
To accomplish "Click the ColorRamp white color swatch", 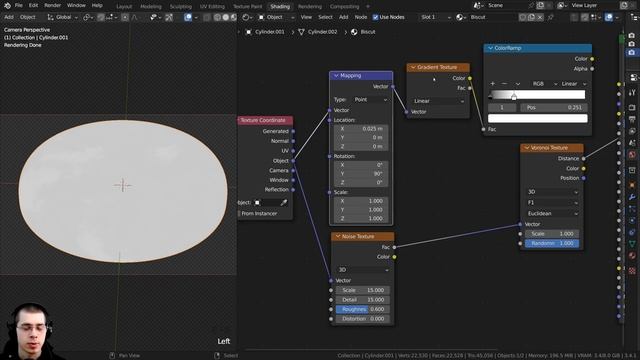I will (x=538, y=118).
